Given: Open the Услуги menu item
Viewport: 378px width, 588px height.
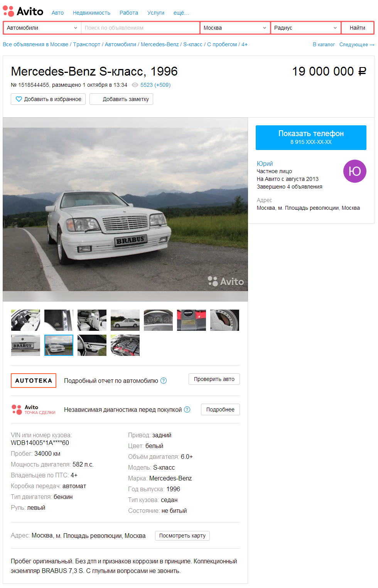Looking at the screenshot, I should coord(156,13).
